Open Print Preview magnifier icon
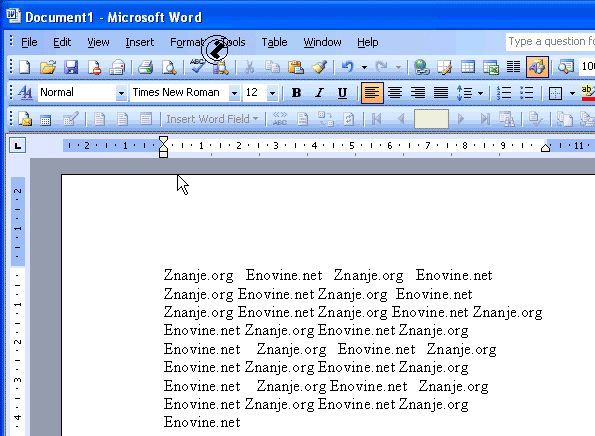 (x=169, y=68)
